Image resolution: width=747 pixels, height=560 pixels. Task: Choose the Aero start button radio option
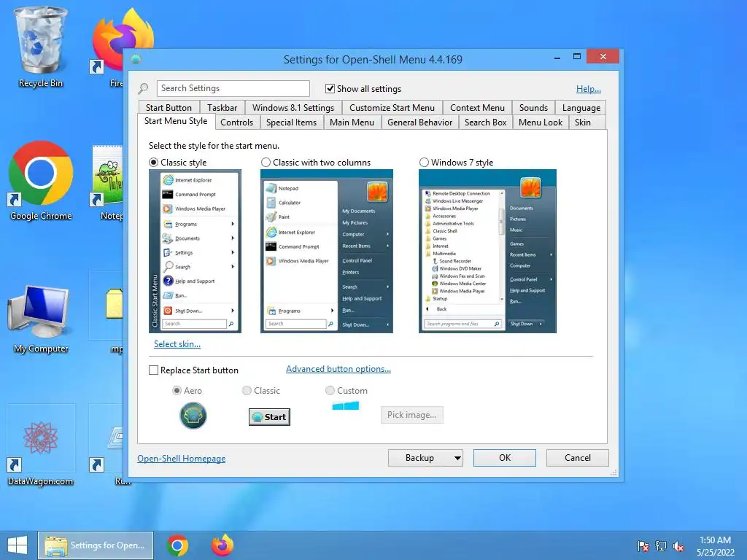tap(177, 391)
